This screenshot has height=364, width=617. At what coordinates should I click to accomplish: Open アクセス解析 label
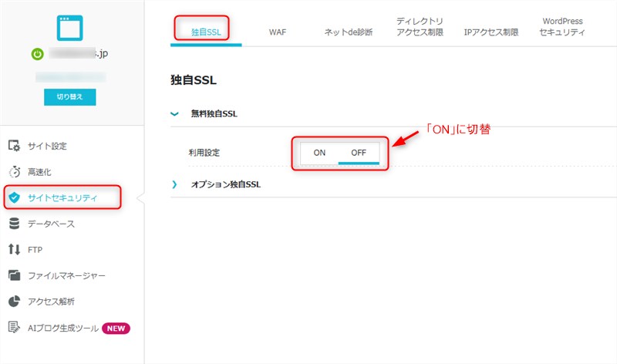pyautogui.click(x=51, y=302)
